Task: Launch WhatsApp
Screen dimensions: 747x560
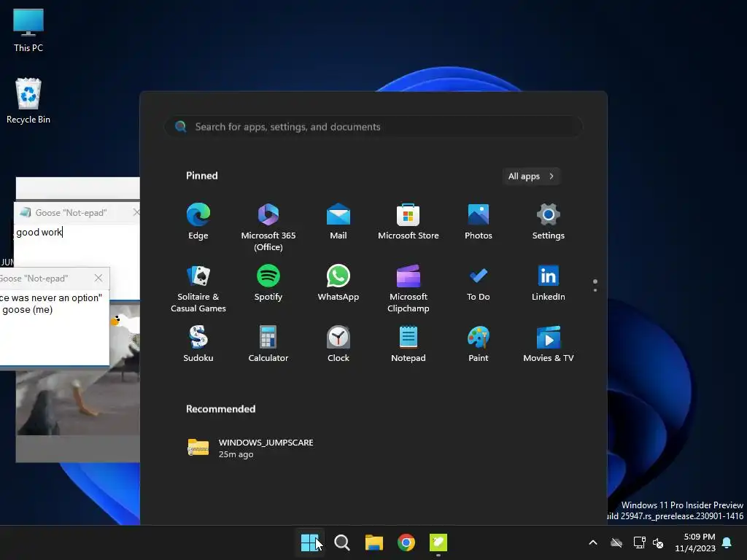Action: (338, 283)
